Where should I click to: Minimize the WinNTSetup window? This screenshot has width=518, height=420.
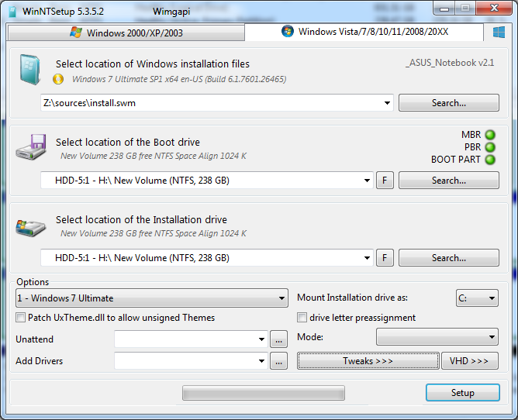444,9
